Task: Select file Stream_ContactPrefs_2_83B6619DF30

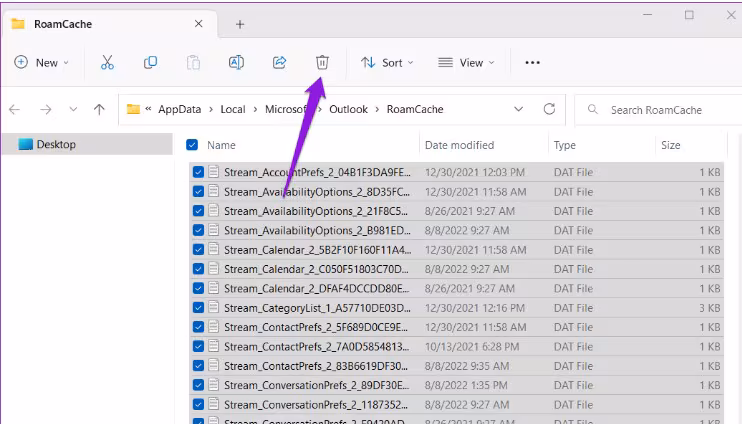Action: point(456,366)
